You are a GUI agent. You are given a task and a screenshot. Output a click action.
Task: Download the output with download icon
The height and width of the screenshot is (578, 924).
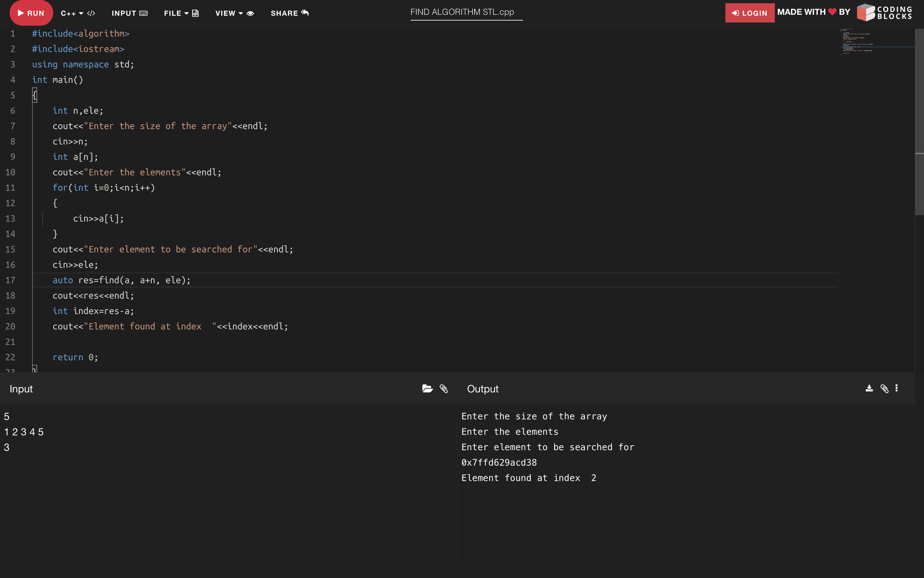point(869,389)
